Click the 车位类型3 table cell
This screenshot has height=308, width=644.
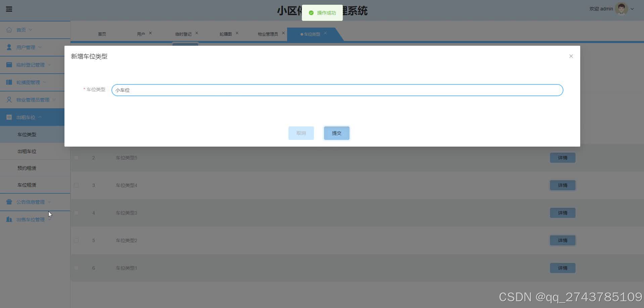127,213
